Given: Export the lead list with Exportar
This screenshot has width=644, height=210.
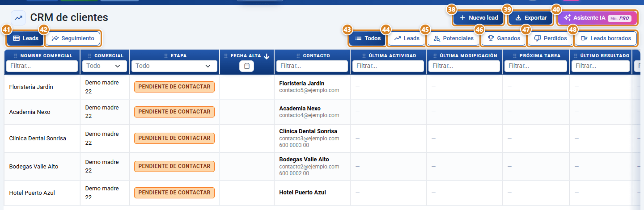Looking at the screenshot, I should (531, 18).
